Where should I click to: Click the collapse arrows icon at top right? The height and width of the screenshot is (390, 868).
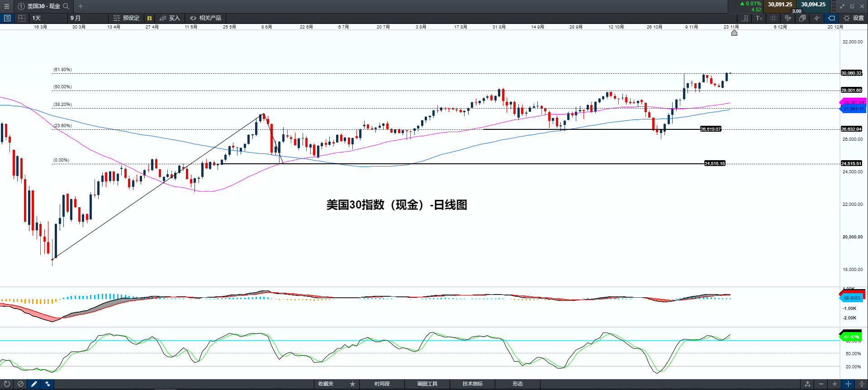pyautogui.click(x=842, y=6)
